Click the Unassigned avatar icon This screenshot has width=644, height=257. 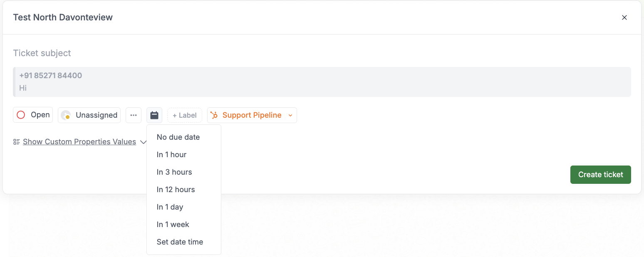click(x=66, y=115)
